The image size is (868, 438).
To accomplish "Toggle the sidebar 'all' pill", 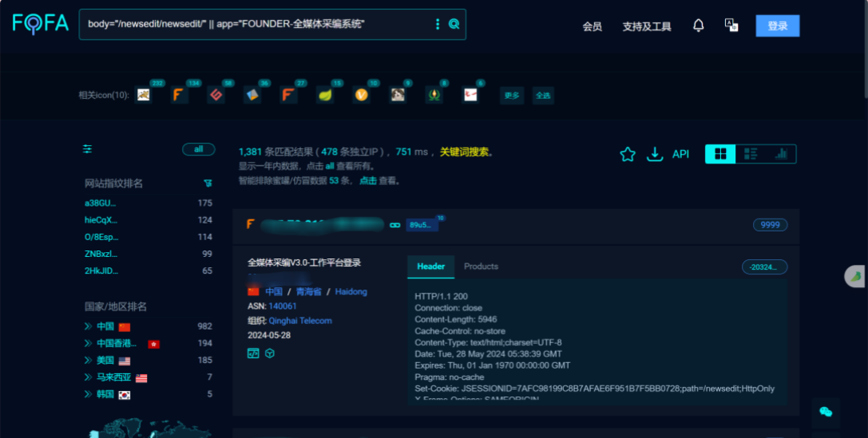I will 198,148.
